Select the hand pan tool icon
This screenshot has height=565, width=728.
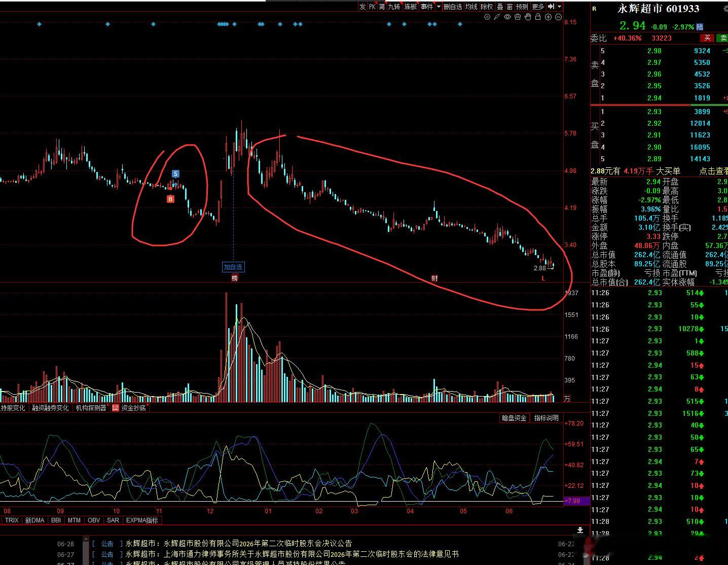click(x=528, y=17)
